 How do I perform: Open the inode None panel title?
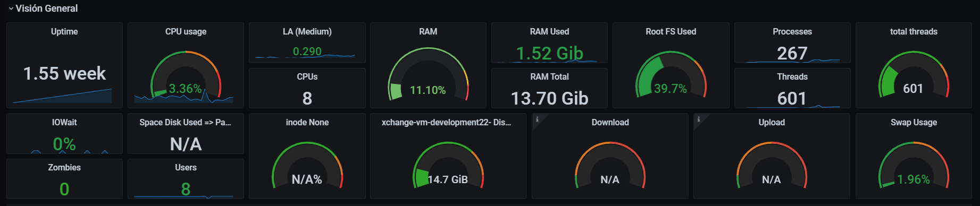[307, 123]
